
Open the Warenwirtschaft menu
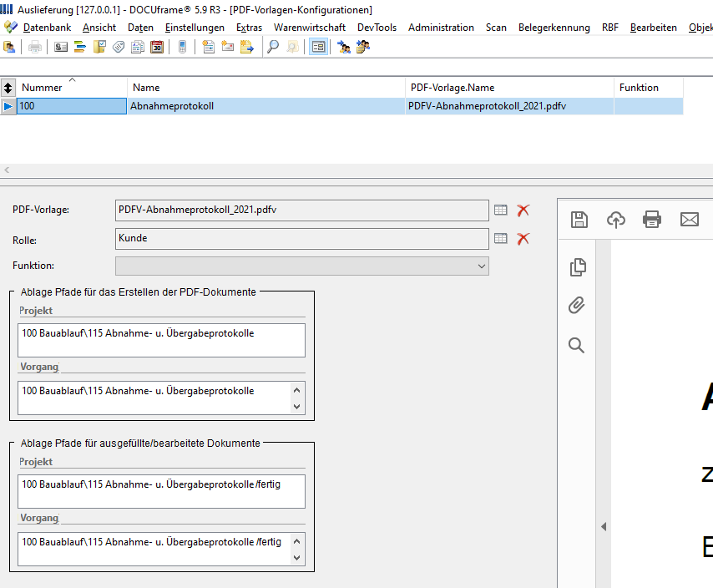(x=310, y=28)
